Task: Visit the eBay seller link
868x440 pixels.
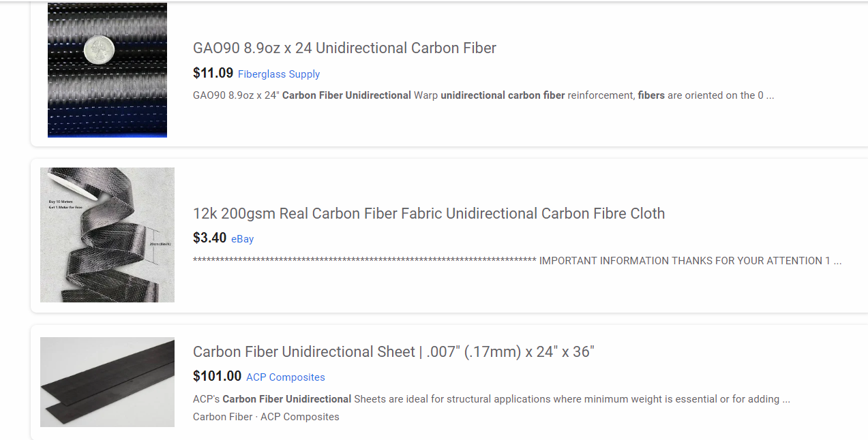Action: 242,238
